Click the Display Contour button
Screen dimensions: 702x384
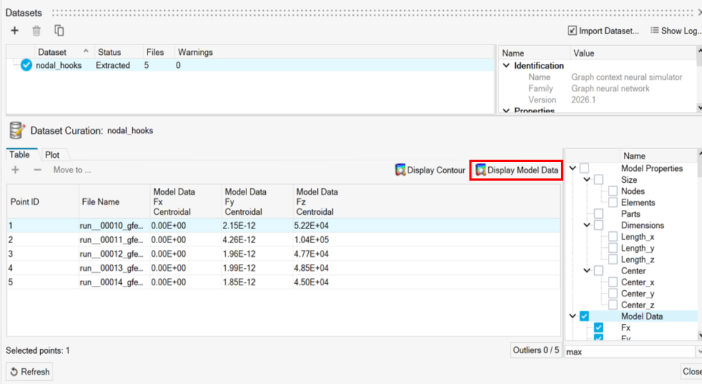430,170
